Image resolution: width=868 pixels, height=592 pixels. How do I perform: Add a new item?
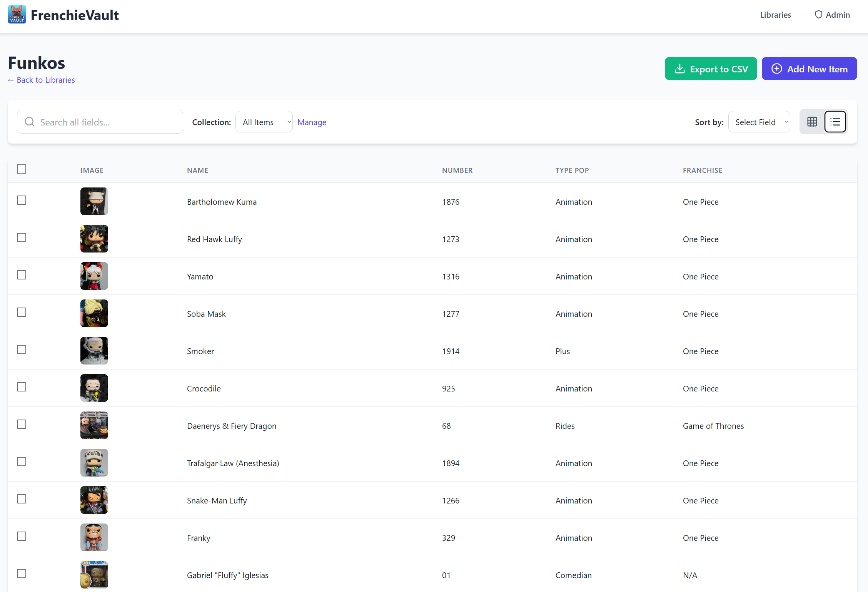coord(810,69)
